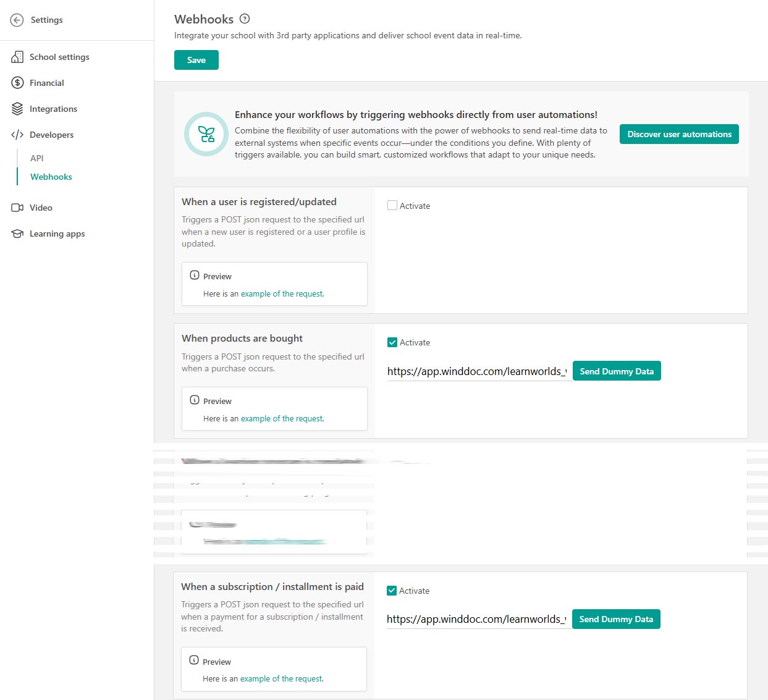Enable Activate for user registered/updated webhook
Screen dimensions: 768x700
(x=392, y=205)
